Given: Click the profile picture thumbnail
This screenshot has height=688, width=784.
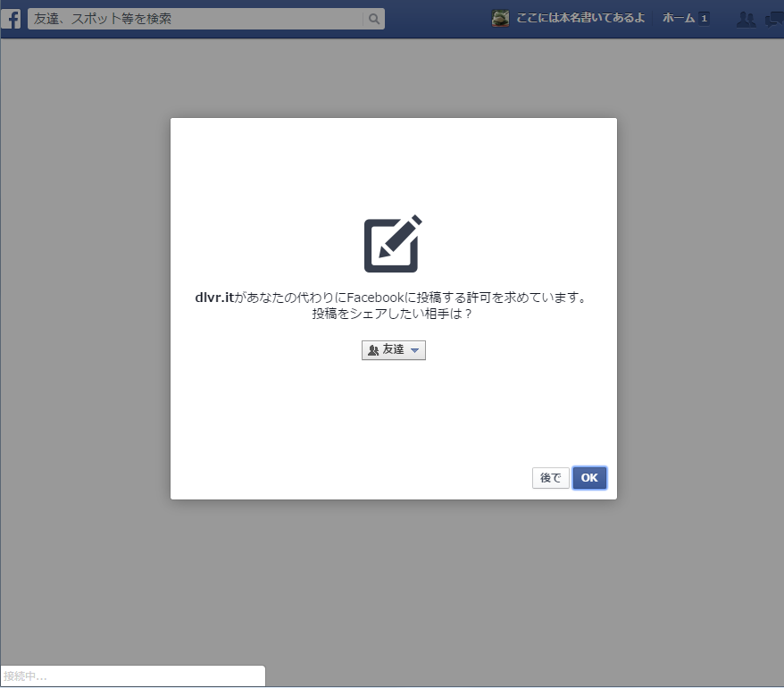Looking at the screenshot, I should (x=500, y=19).
